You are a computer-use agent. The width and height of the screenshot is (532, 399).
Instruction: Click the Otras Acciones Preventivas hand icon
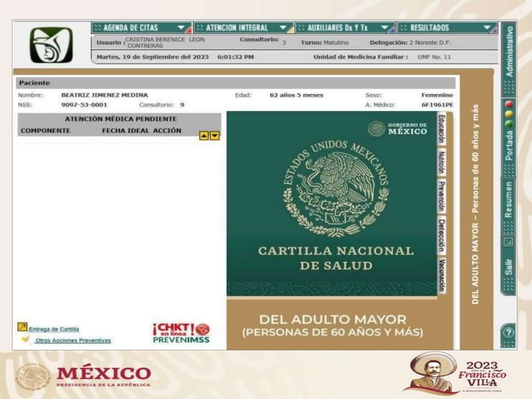pos(25,339)
